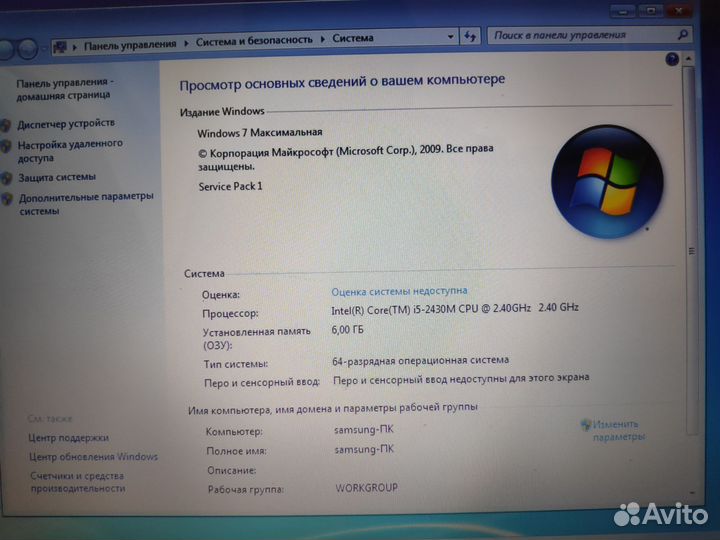
Task: Expand arrow after Панель управления breadcrumb
Action: coord(186,43)
